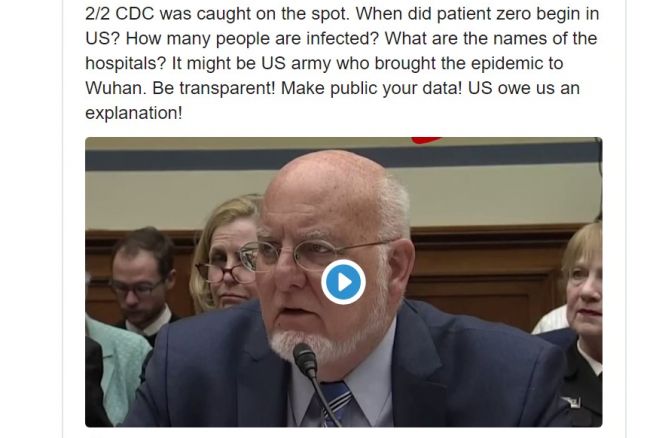Play the embedded hearing video
The image size is (662, 438).
343,282
